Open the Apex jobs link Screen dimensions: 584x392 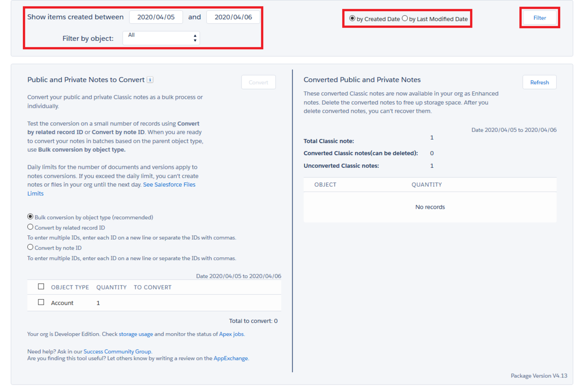click(232, 334)
